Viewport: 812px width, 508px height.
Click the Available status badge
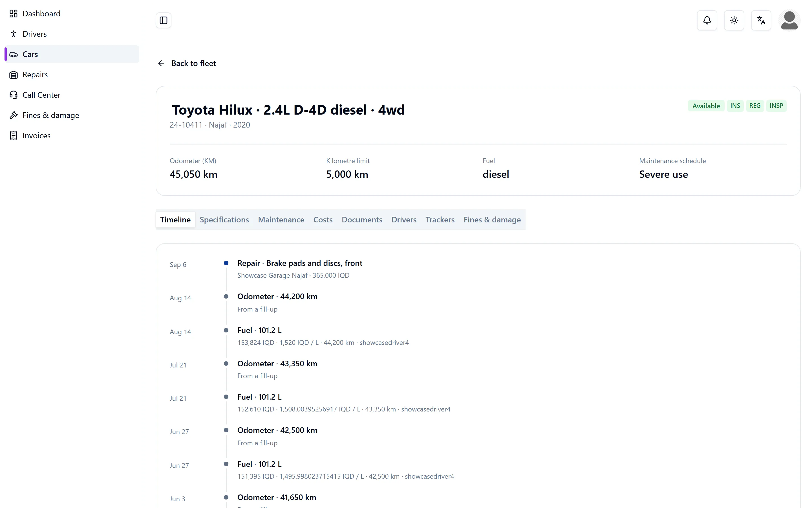[706, 106]
